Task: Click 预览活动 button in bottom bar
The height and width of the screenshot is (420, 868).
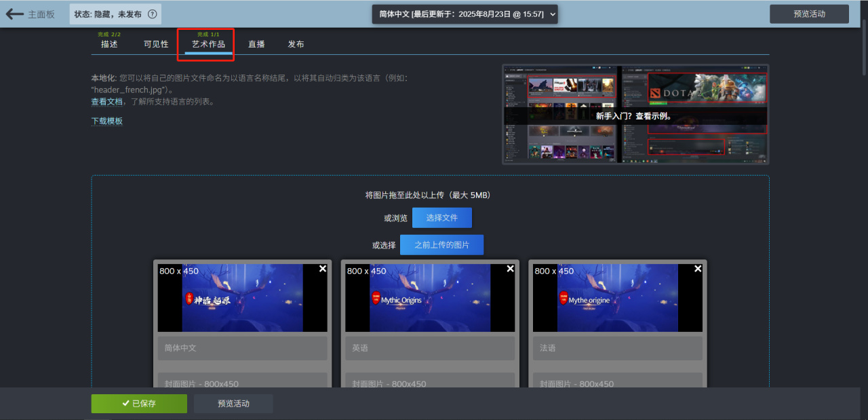Action: [x=233, y=404]
